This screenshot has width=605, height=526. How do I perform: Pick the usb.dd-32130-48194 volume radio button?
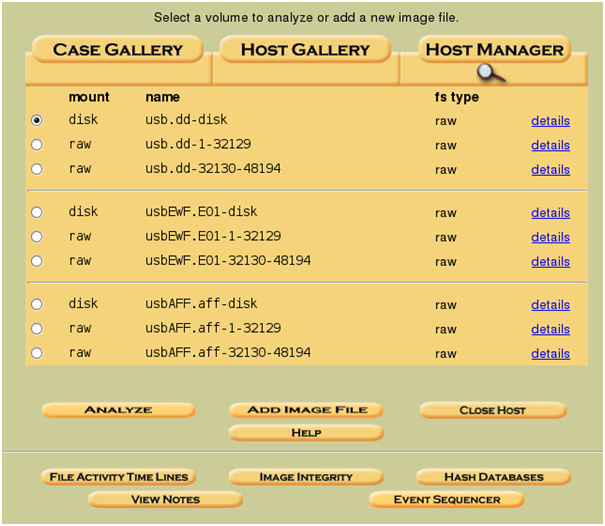click(37, 169)
